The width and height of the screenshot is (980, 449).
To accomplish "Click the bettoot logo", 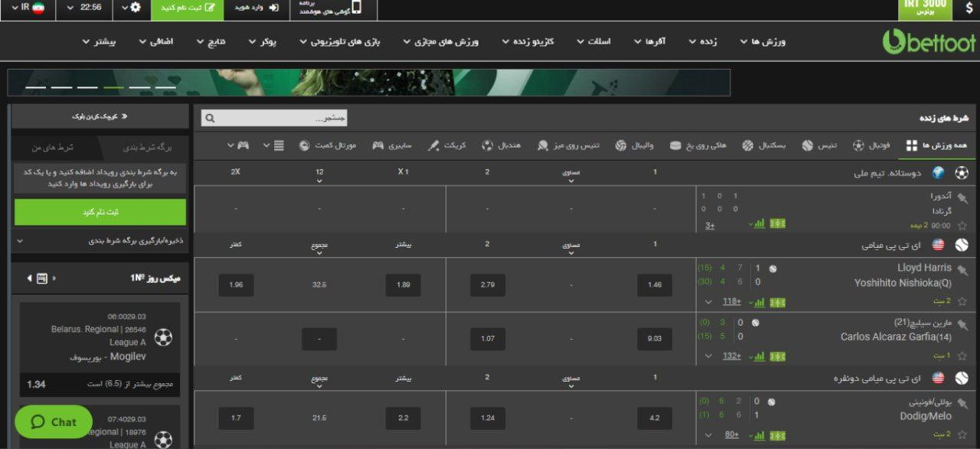I will 927,41.
